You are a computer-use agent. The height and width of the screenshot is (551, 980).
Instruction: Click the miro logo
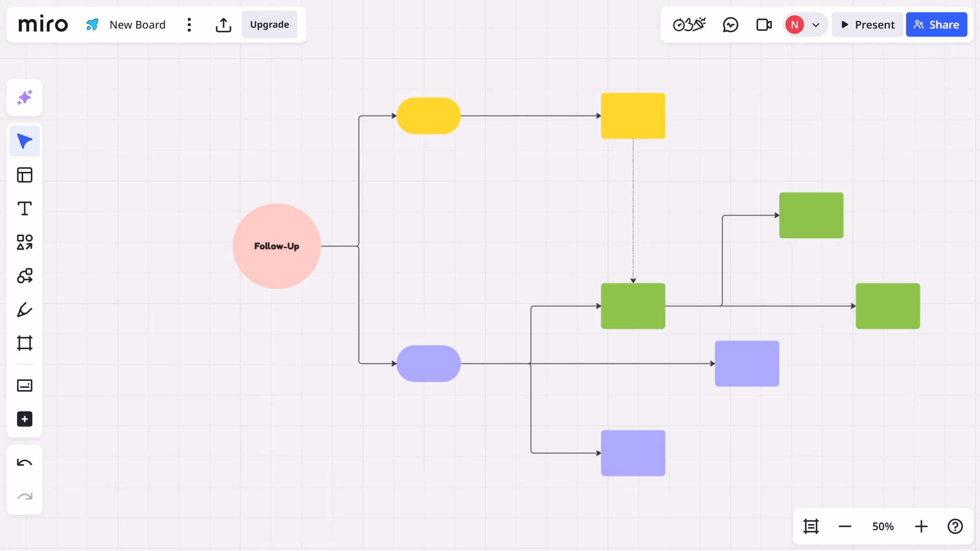(x=43, y=24)
